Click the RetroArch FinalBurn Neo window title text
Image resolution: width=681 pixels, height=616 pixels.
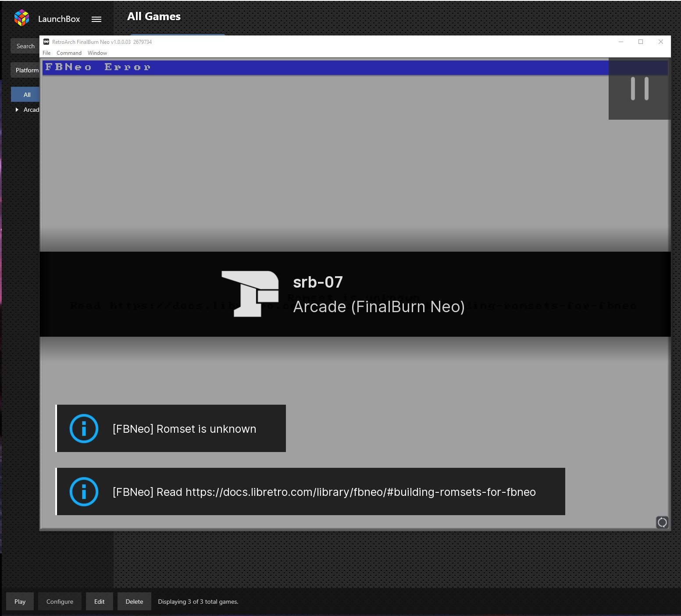[x=102, y=42]
